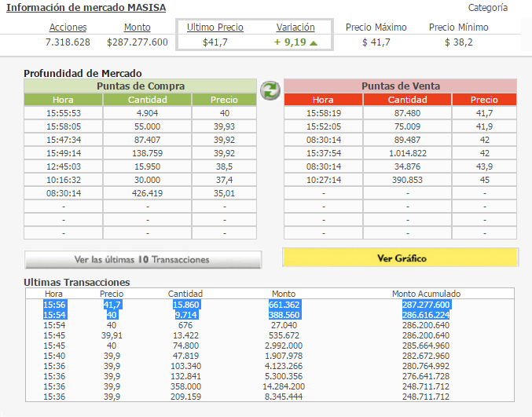This screenshot has height=417, width=532.
Task: Click buy quantity 4.904
Action: tap(147, 113)
